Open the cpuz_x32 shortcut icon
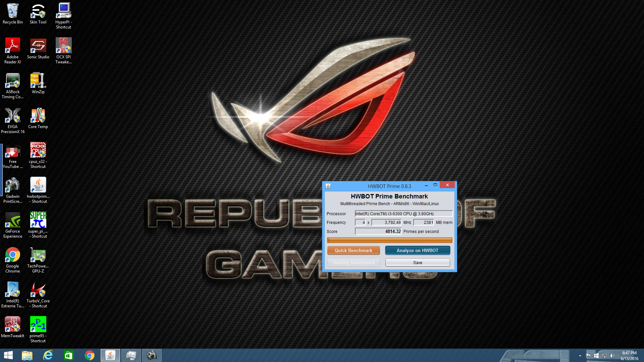The height and width of the screenshot is (362, 644). pyautogui.click(x=38, y=155)
